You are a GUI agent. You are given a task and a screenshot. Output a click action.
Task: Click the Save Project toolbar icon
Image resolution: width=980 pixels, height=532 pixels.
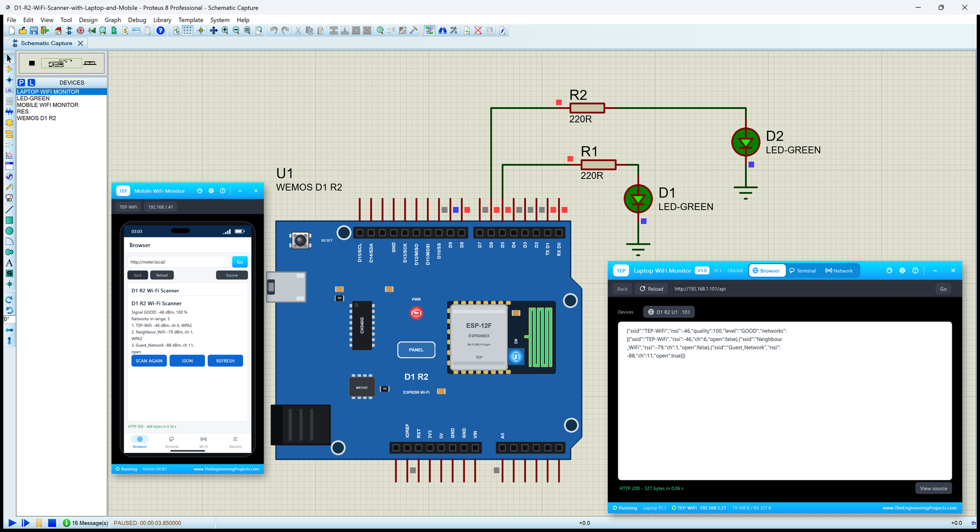coord(34,30)
